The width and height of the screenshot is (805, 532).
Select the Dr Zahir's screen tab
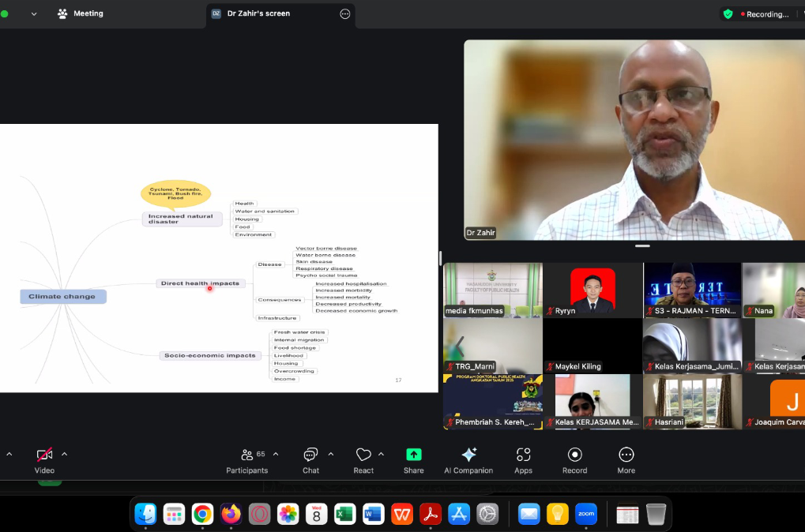tap(258, 13)
